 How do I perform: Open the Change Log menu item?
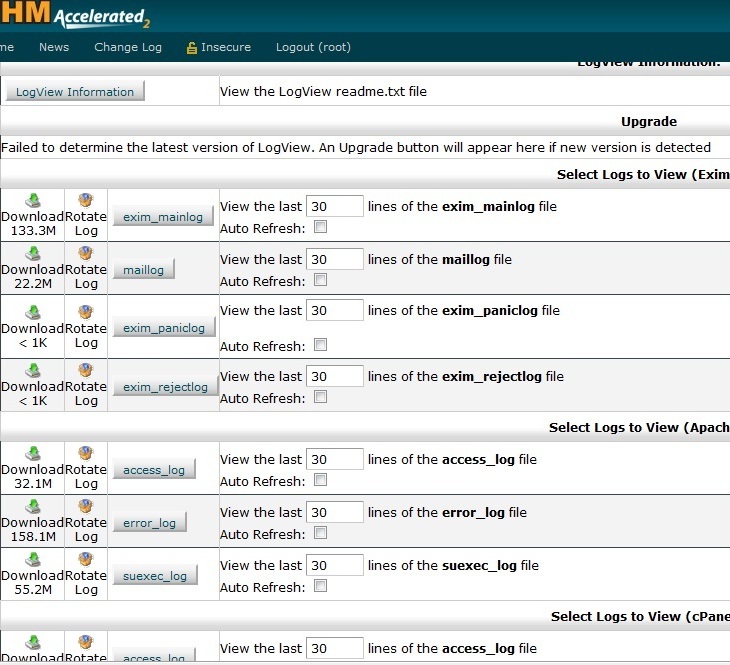(128, 47)
